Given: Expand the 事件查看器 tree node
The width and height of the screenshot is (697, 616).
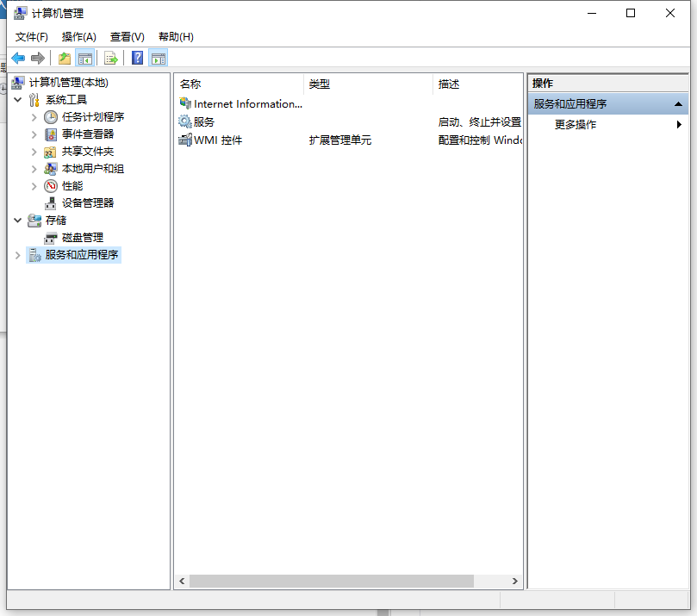Looking at the screenshot, I should click(x=36, y=134).
